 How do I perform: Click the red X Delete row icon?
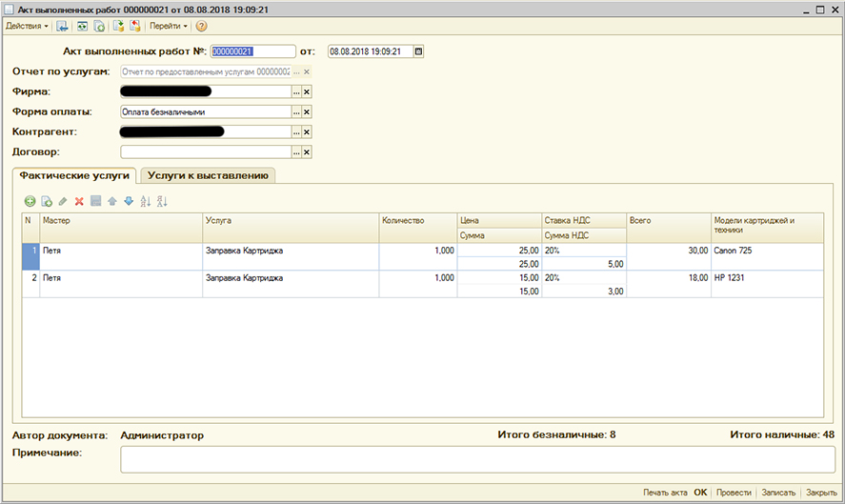coord(79,201)
